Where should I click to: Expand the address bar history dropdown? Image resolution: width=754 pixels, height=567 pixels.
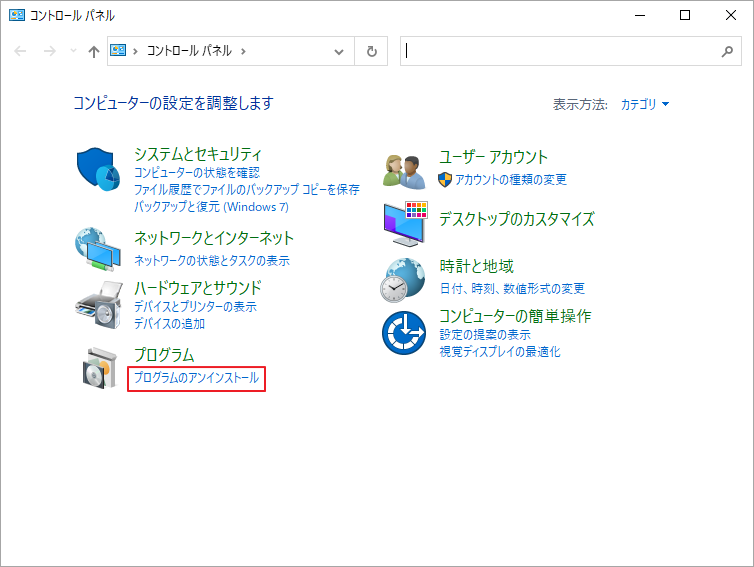[x=339, y=51]
